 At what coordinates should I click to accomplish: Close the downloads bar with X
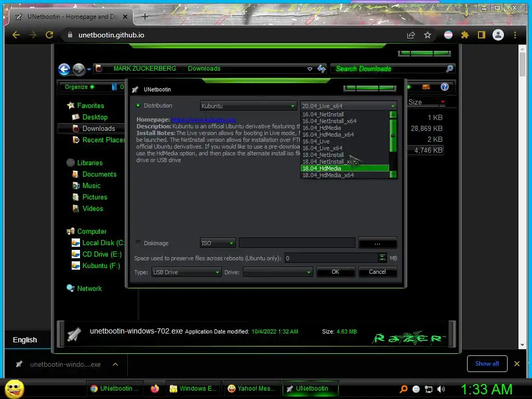(517, 364)
